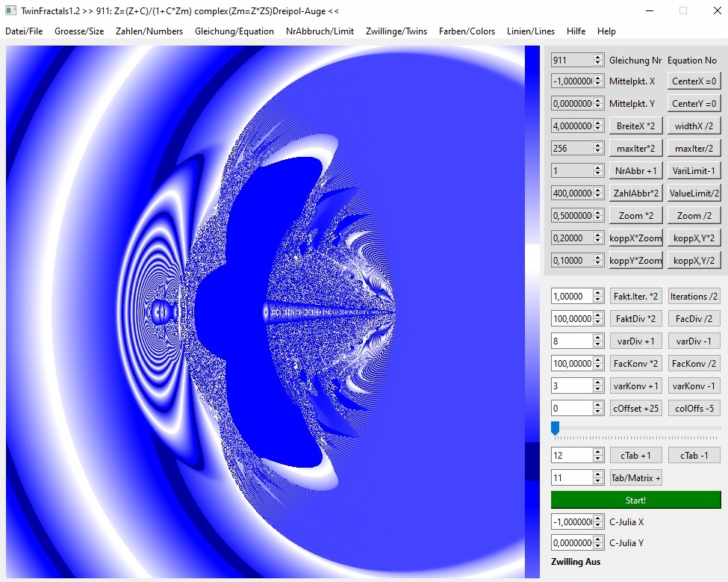Minimize the TwinFractals window

tap(650, 10)
